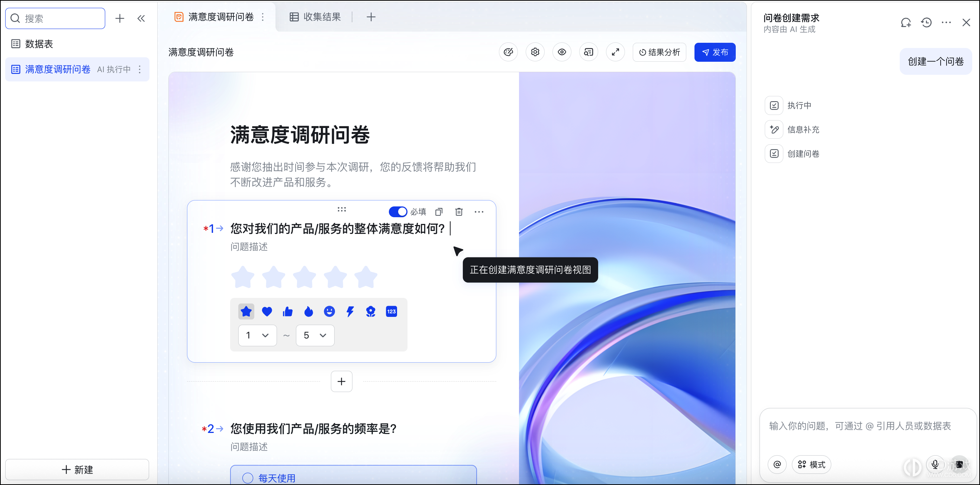
Task: Open options for sidebar 满意度调研问卷 item
Action: click(140, 69)
